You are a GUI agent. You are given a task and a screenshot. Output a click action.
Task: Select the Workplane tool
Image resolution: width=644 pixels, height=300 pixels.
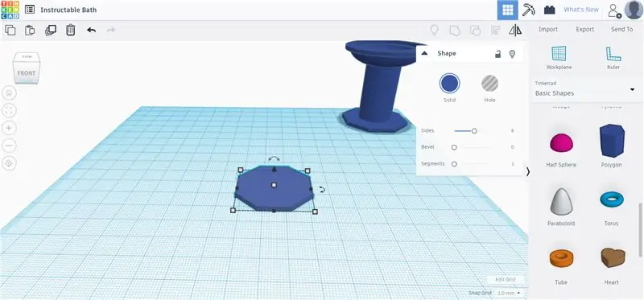559,58
